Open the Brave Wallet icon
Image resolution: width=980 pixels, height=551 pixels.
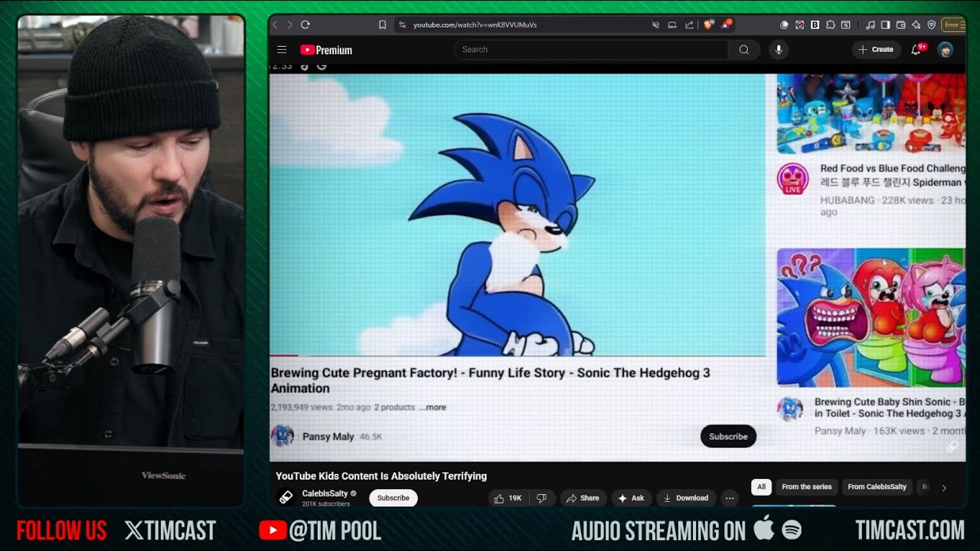[900, 24]
